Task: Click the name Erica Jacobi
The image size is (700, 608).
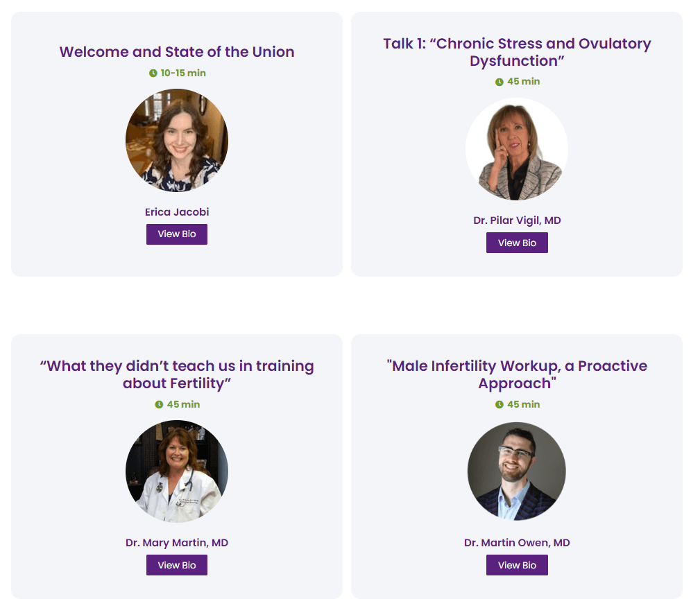Action: [x=177, y=212]
